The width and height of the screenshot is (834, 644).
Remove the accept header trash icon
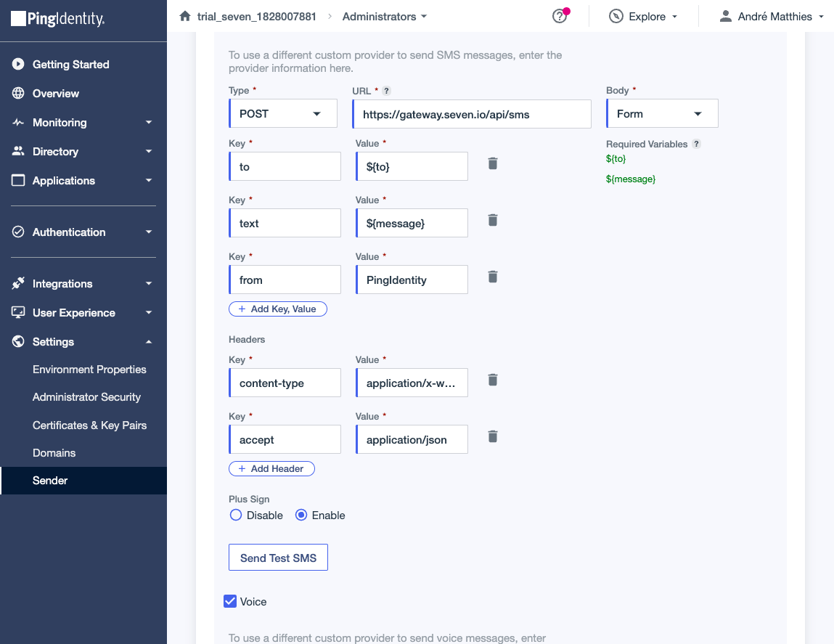(x=493, y=436)
